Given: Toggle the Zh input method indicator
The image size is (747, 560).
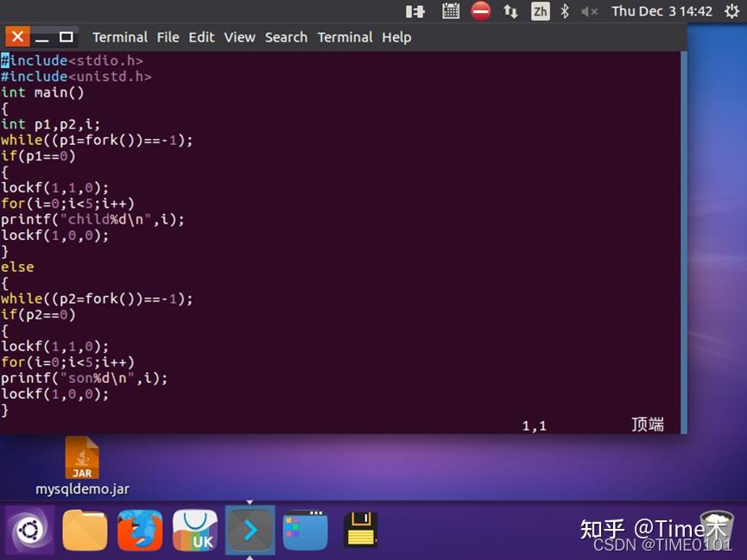Looking at the screenshot, I should coord(542,11).
